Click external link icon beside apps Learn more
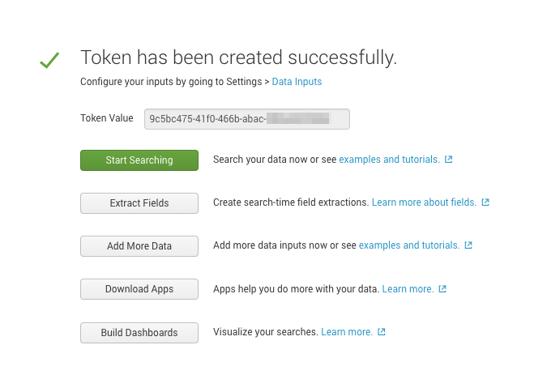Screen dimensions: 534x392 coord(442,288)
